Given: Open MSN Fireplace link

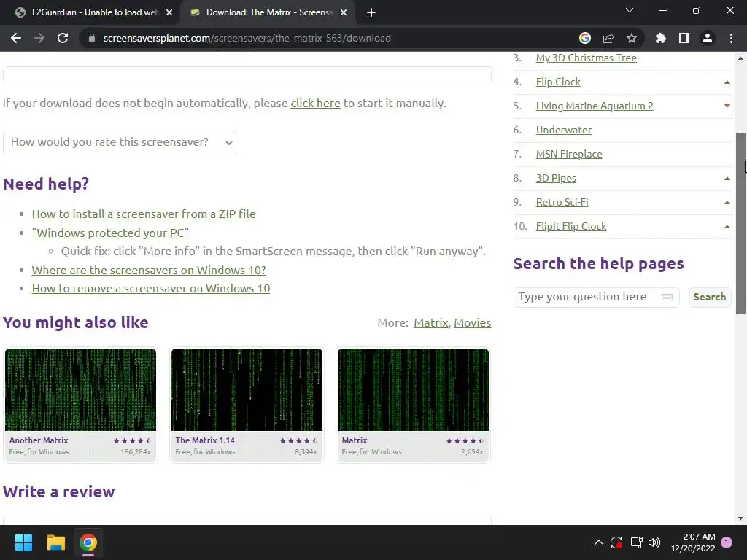Looking at the screenshot, I should click(x=569, y=154).
